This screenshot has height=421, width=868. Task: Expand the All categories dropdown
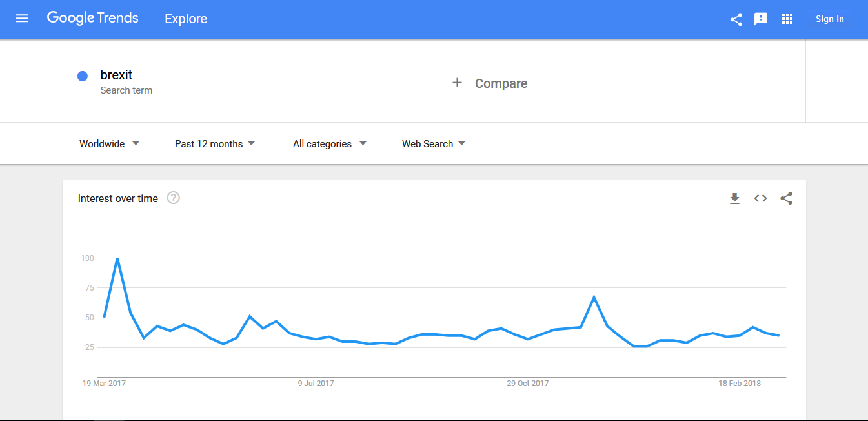coord(329,144)
